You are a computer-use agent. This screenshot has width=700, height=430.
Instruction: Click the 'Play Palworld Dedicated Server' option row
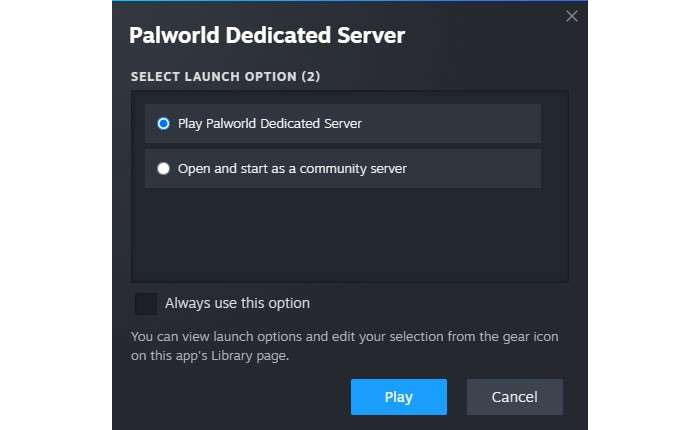pos(342,124)
